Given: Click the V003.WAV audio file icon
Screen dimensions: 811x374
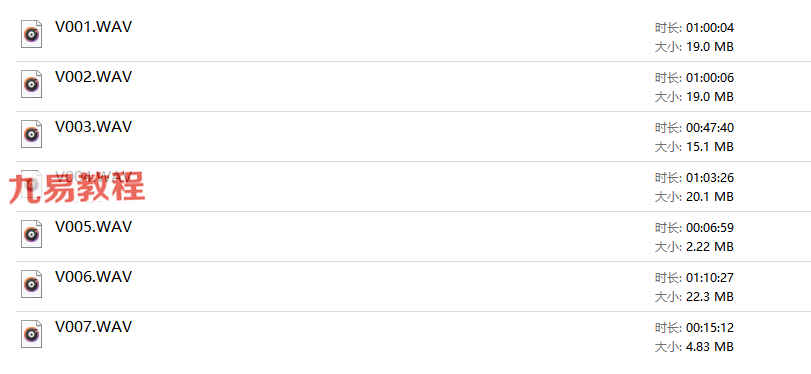Looking at the screenshot, I should click(x=32, y=134).
